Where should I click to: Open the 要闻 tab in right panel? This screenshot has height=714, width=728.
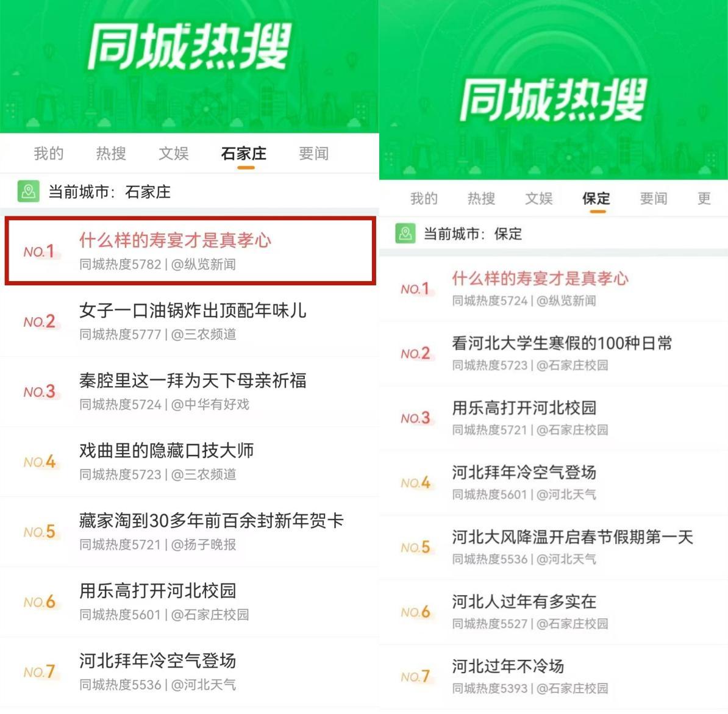654,198
